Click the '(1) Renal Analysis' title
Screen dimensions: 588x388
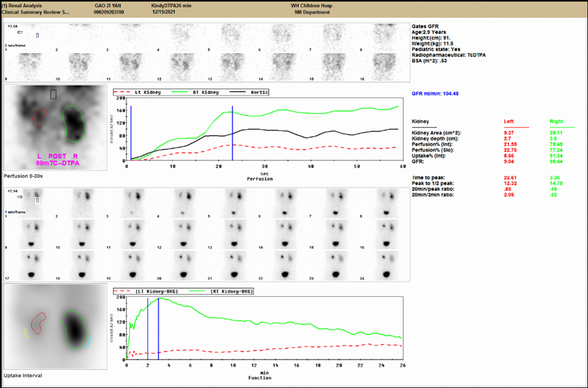pyautogui.click(x=22, y=6)
